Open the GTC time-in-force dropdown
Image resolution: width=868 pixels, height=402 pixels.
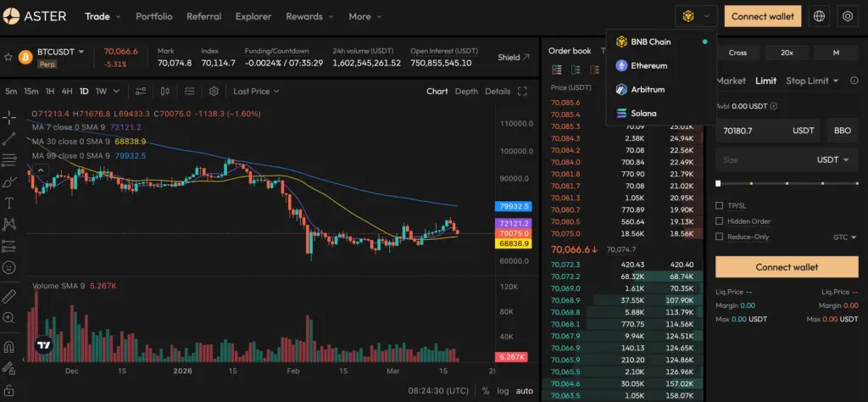coord(845,237)
